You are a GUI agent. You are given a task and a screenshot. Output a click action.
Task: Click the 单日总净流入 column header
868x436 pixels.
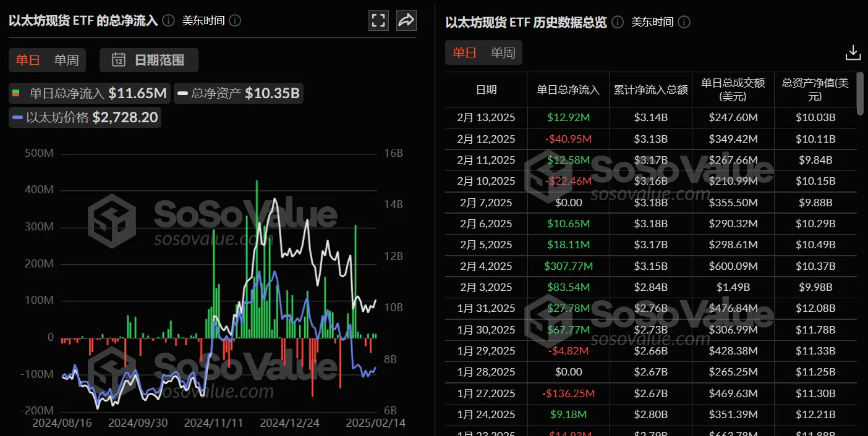pyautogui.click(x=568, y=90)
